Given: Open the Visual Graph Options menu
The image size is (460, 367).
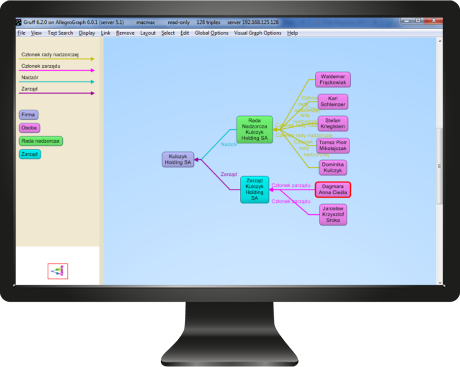Looking at the screenshot, I should (x=257, y=33).
